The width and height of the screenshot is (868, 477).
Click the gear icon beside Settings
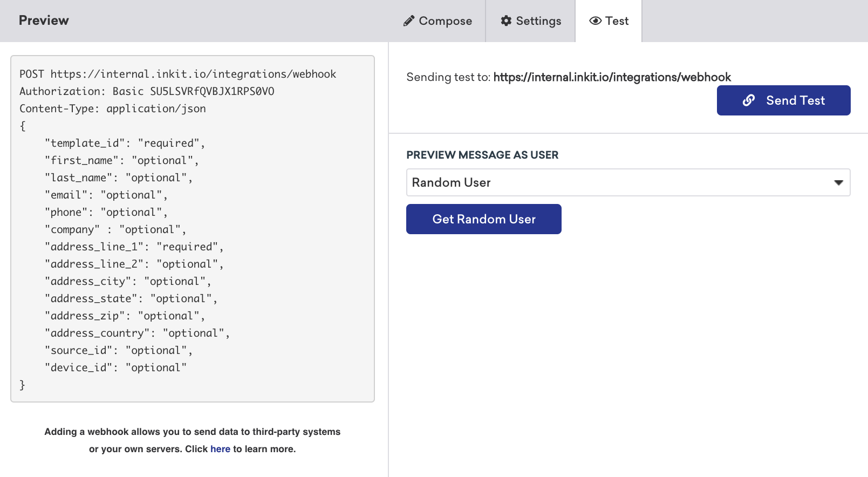click(506, 21)
